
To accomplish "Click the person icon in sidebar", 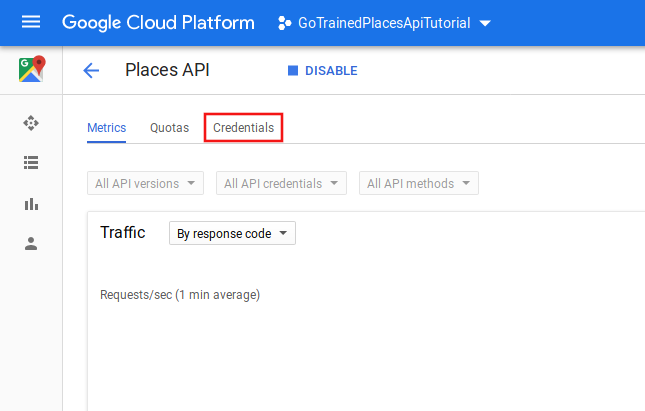I will [x=31, y=244].
